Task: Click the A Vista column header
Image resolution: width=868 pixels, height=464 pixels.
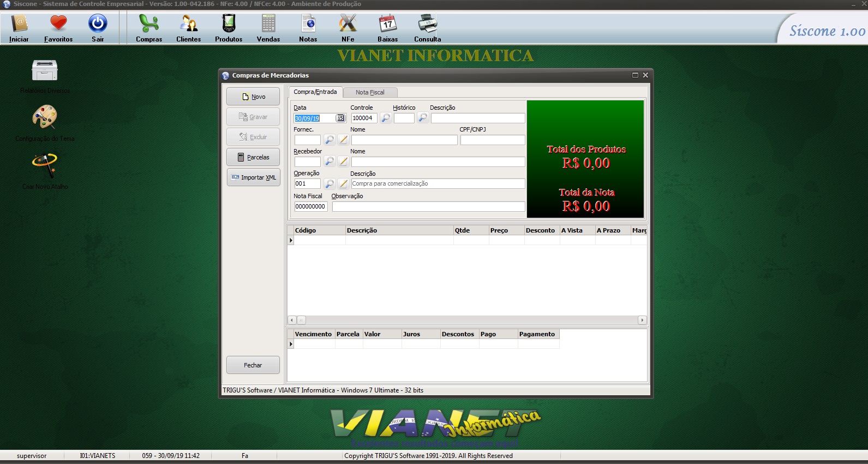Action: pos(578,230)
